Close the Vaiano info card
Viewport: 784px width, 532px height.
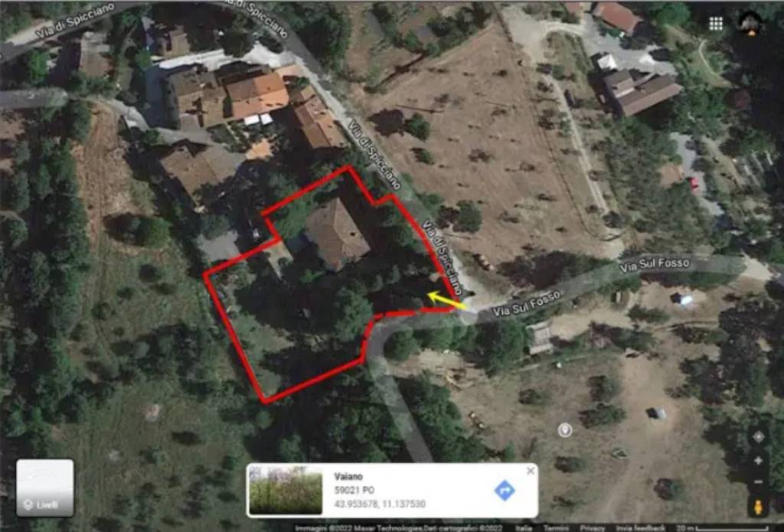tap(531, 471)
